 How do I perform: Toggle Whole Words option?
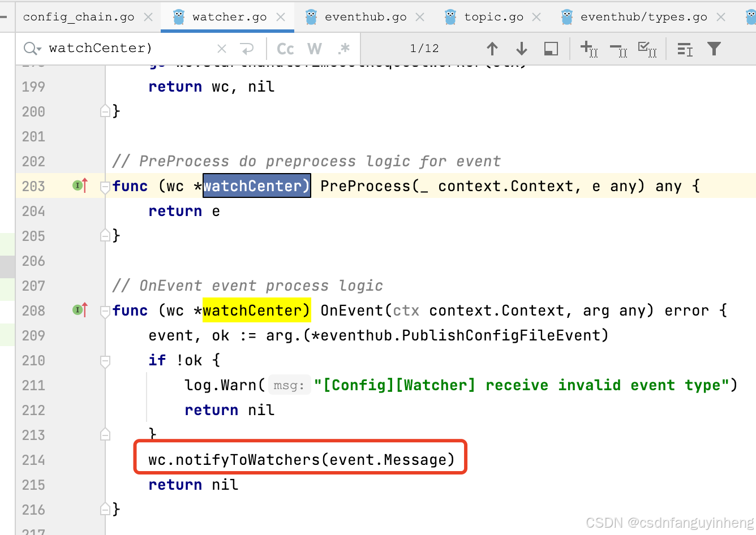click(315, 49)
